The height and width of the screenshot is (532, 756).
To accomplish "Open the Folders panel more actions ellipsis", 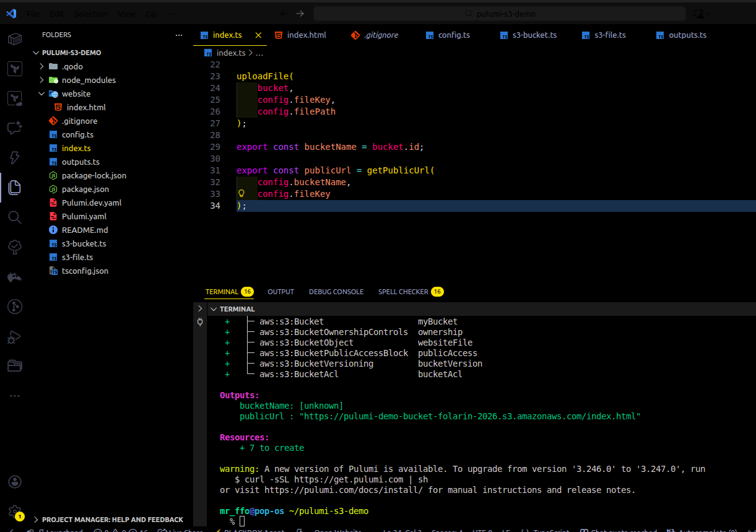I will (x=179, y=35).
